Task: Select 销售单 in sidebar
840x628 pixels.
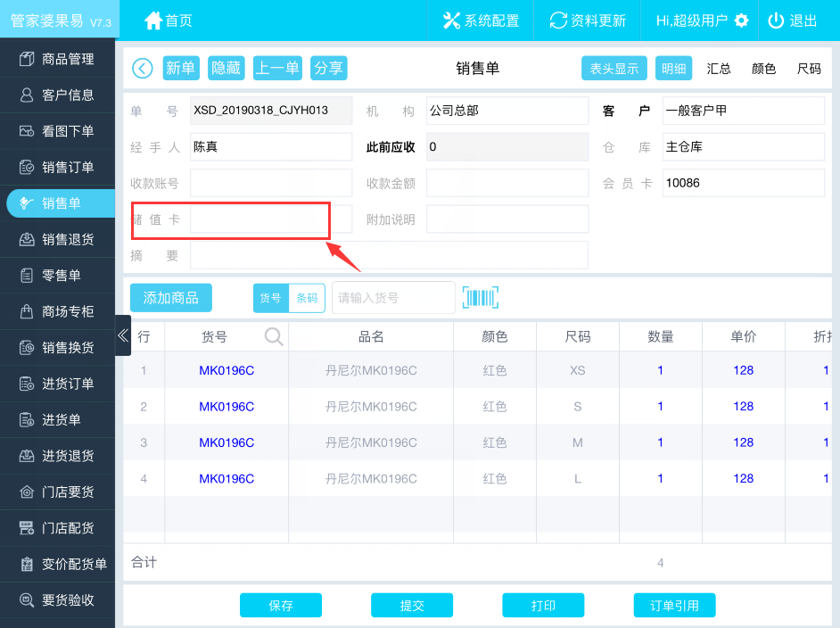Action: tap(61, 203)
